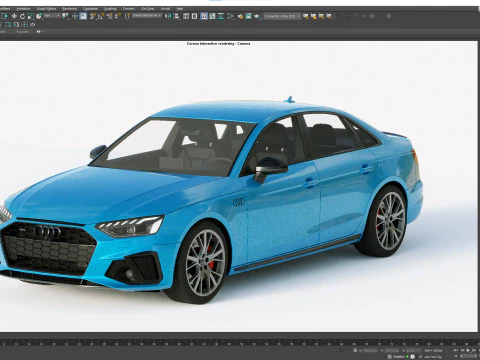Open the Customize menu
The image size is (480, 360).
coord(90,9)
